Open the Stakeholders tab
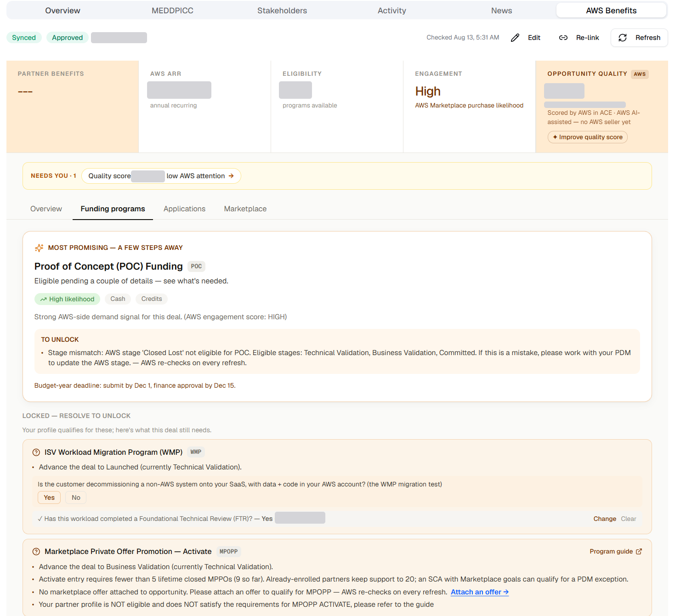The image size is (675, 616). [x=282, y=11]
